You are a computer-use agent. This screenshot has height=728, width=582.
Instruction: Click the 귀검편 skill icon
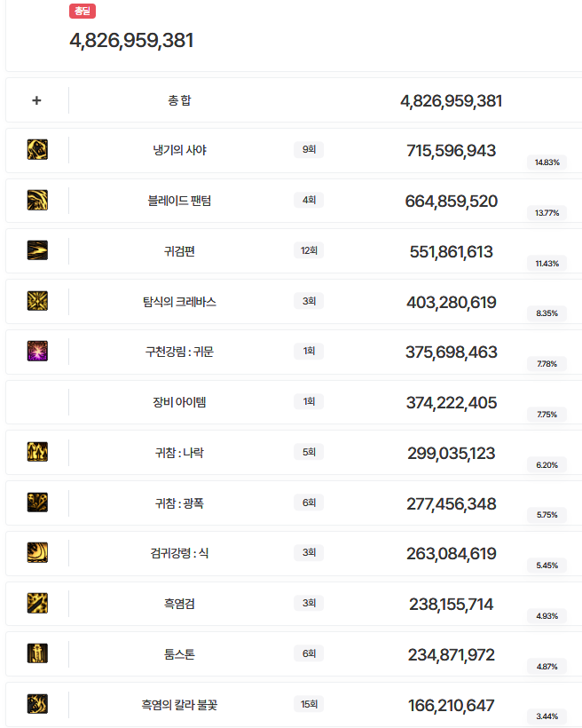click(37, 250)
